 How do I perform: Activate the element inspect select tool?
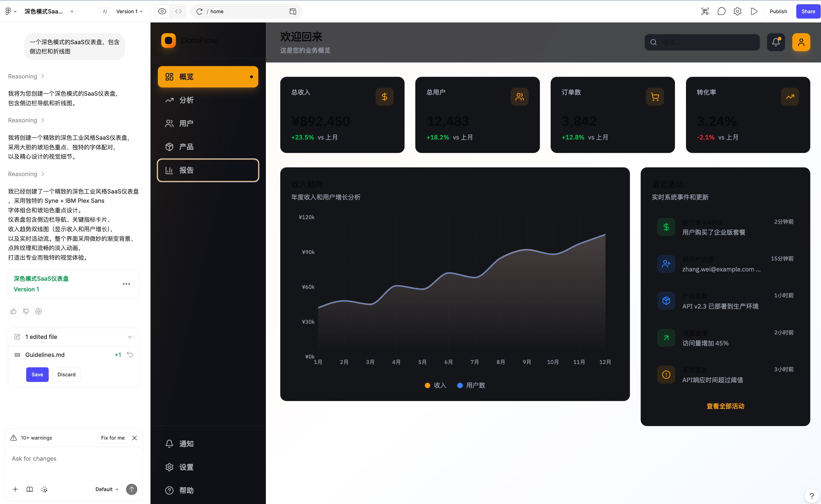[705, 11]
